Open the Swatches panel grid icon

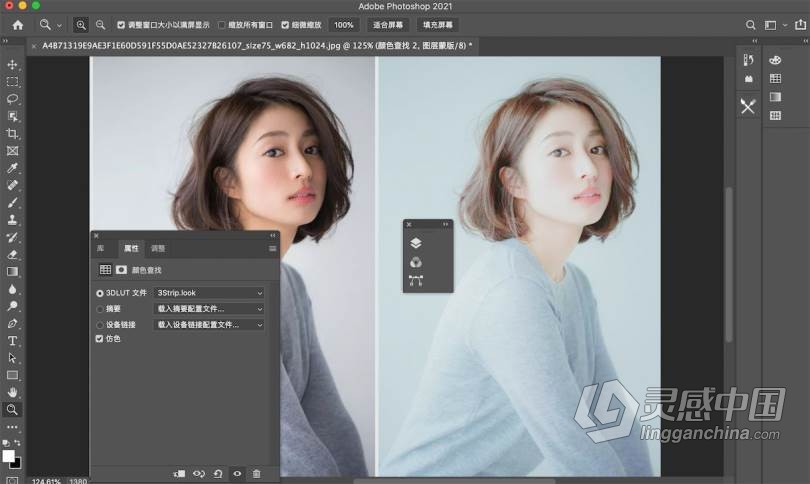point(775,79)
